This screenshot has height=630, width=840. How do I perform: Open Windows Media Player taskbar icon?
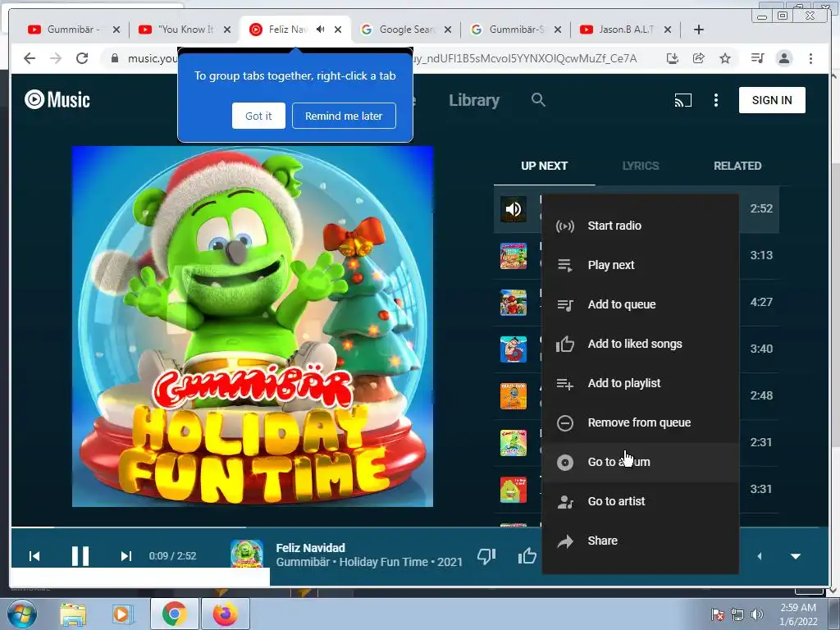coord(123,614)
